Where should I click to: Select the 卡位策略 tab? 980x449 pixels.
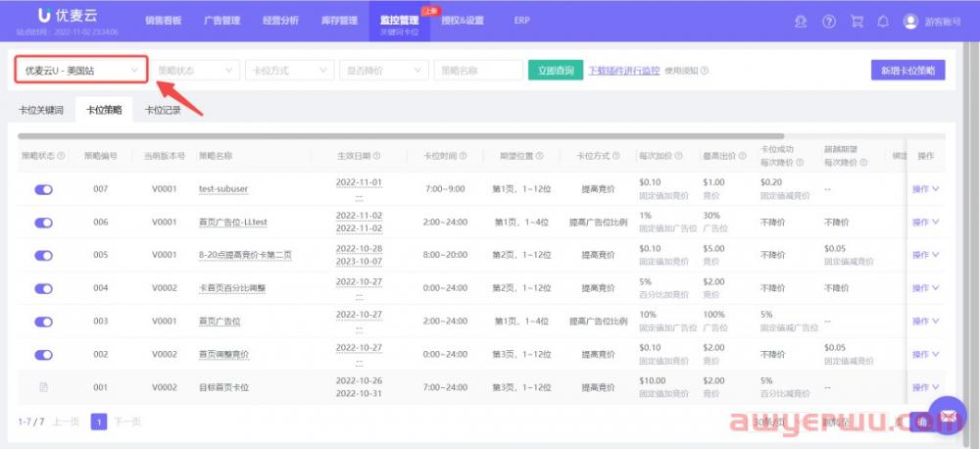(x=104, y=111)
